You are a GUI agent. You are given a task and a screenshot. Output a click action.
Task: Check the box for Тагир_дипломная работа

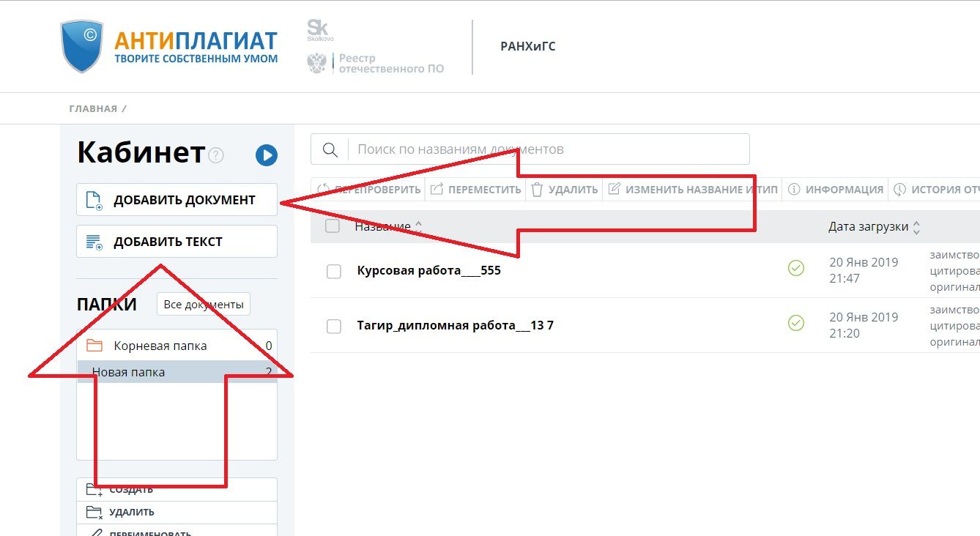(x=334, y=327)
